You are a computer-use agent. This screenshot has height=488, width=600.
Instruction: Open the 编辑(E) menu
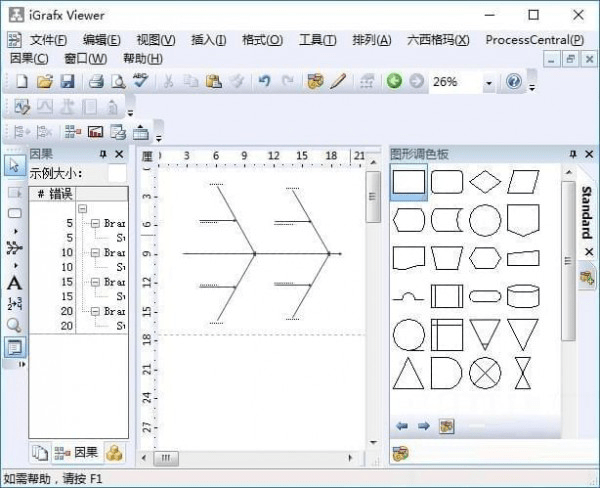click(101, 40)
